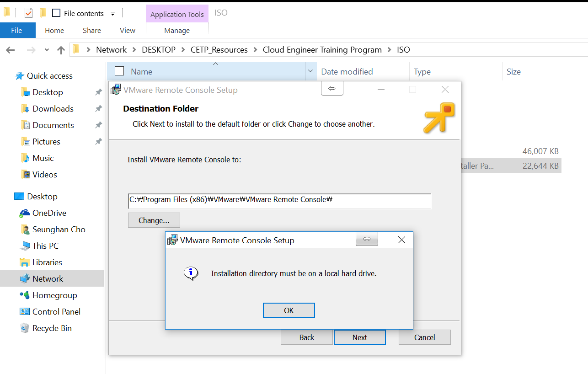Image resolution: width=588 pixels, height=374 pixels.
Task: Expand the chevron after DESKTOP in the address bar
Action: (183, 50)
